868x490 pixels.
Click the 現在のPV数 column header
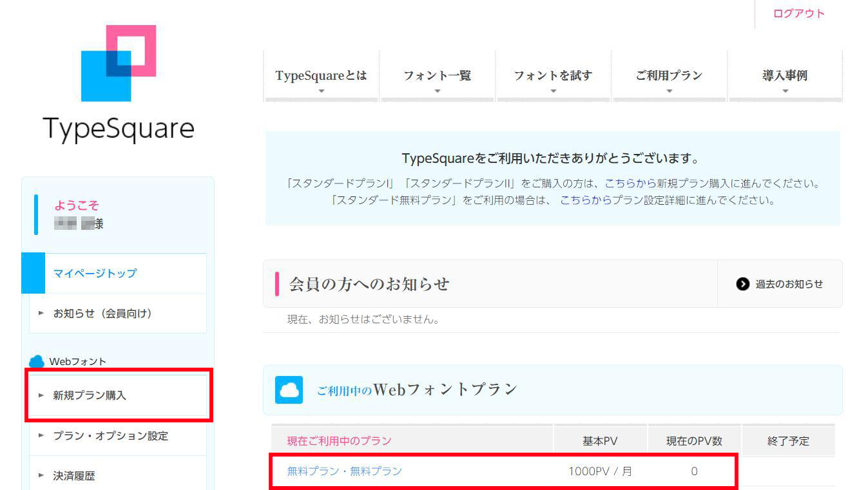[x=694, y=441]
